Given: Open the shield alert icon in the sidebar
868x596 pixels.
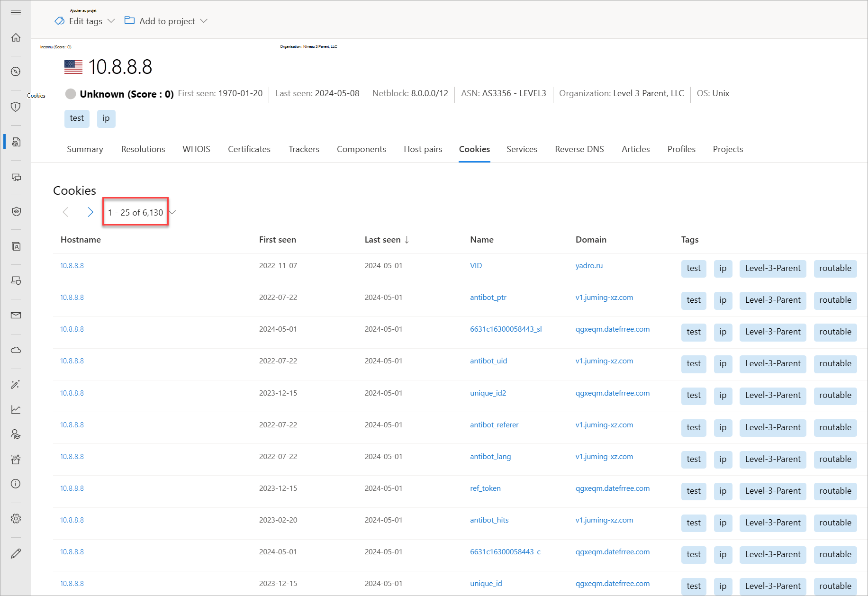Looking at the screenshot, I should pos(16,107).
